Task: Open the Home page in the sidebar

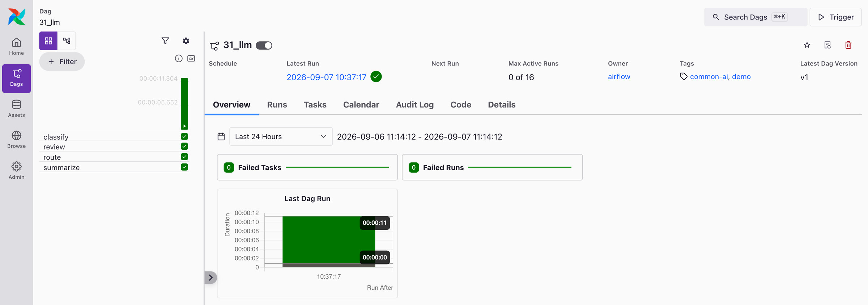Action: pos(16,47)
